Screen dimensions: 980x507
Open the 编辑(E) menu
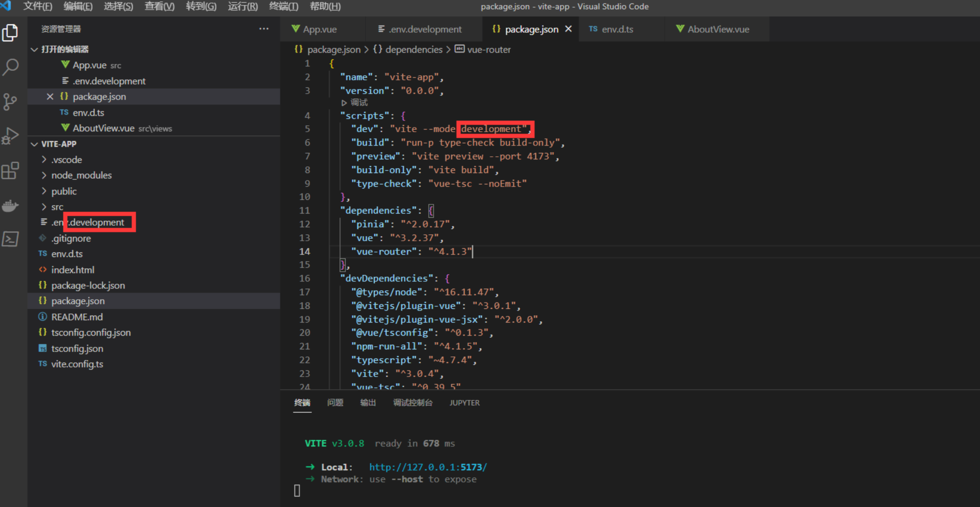[x=78, y=6]
